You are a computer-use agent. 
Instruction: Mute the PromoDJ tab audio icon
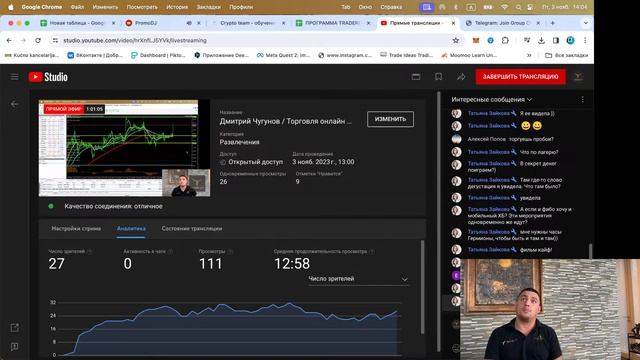pyautogui.click(x=189, y=23)
